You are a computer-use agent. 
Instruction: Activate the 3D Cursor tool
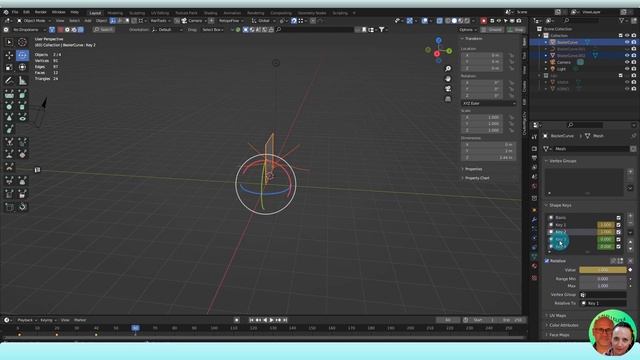coord(22,42)
